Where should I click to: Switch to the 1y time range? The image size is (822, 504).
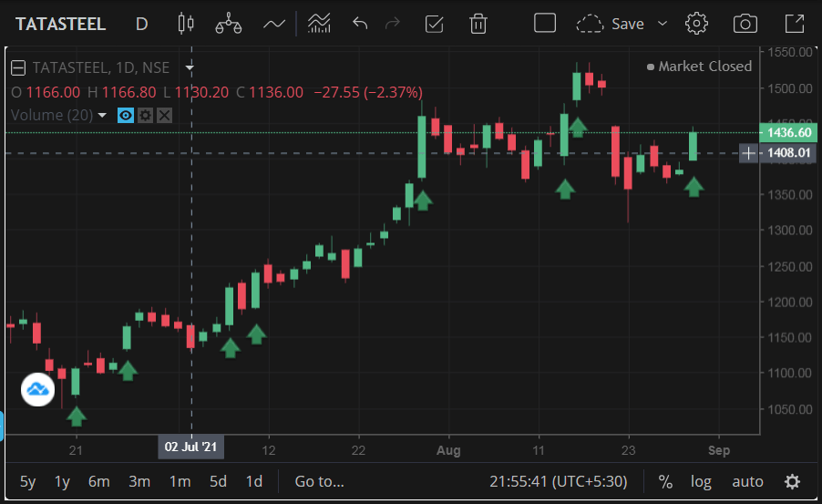[x=62, y=481]
